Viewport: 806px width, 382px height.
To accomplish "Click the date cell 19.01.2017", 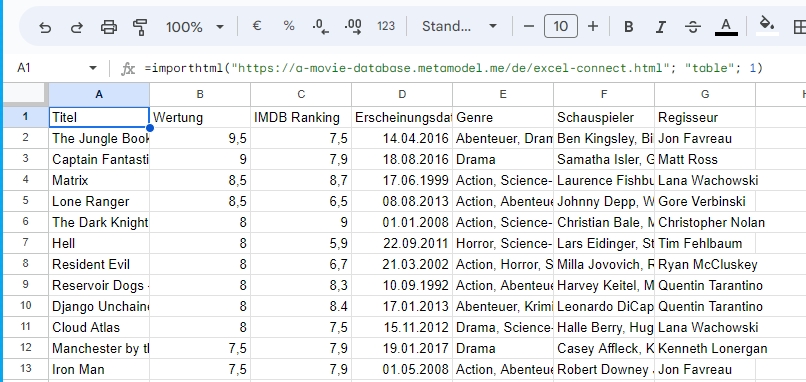I will [402, 349].
